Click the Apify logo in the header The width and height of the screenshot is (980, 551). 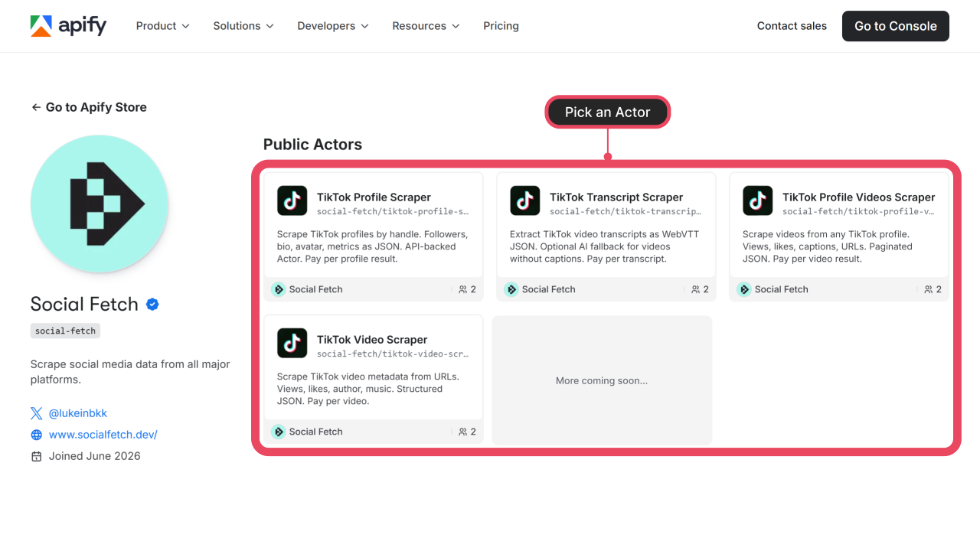(68, 26)
